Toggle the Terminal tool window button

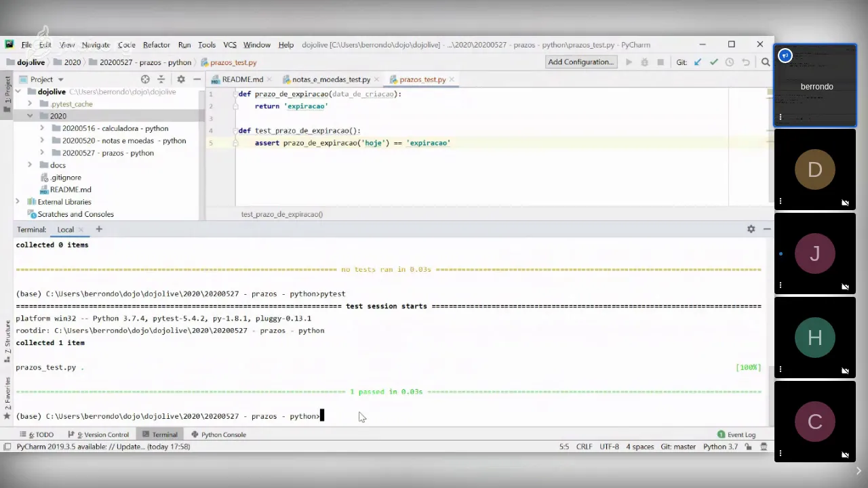(x=160, y=434)
